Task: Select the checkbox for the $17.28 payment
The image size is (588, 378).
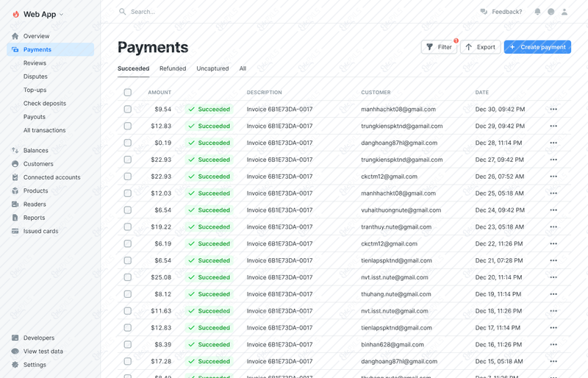Action: click(x=127, y=362)
